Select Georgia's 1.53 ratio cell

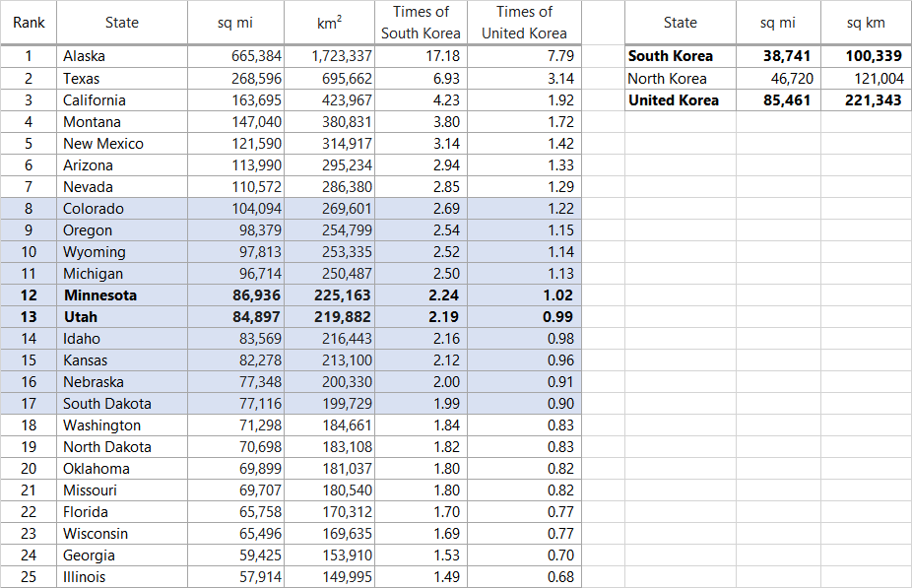pyautogui.click(x=421, y=555)
